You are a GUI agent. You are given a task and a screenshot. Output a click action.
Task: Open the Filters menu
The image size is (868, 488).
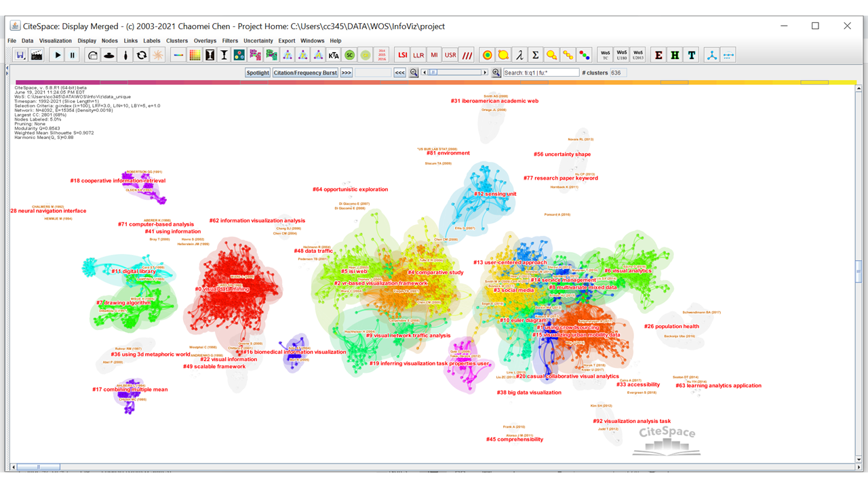230,41
